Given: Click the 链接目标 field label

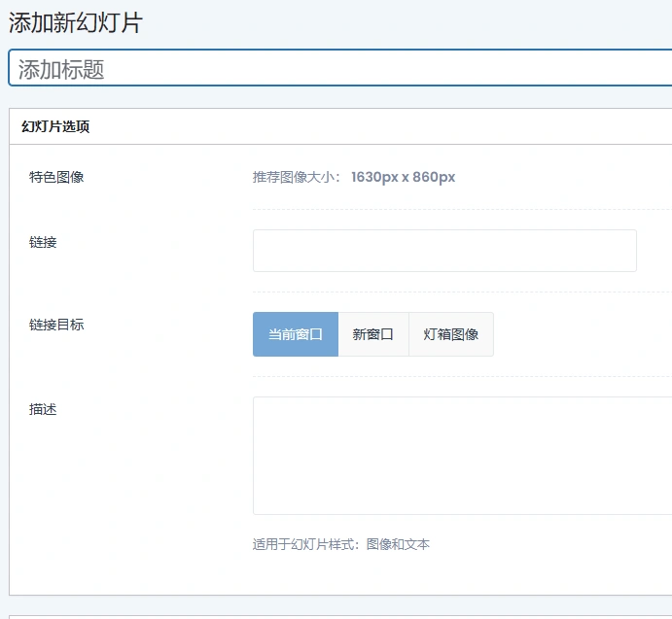Looking at the screenshot, I should point(56,325).
